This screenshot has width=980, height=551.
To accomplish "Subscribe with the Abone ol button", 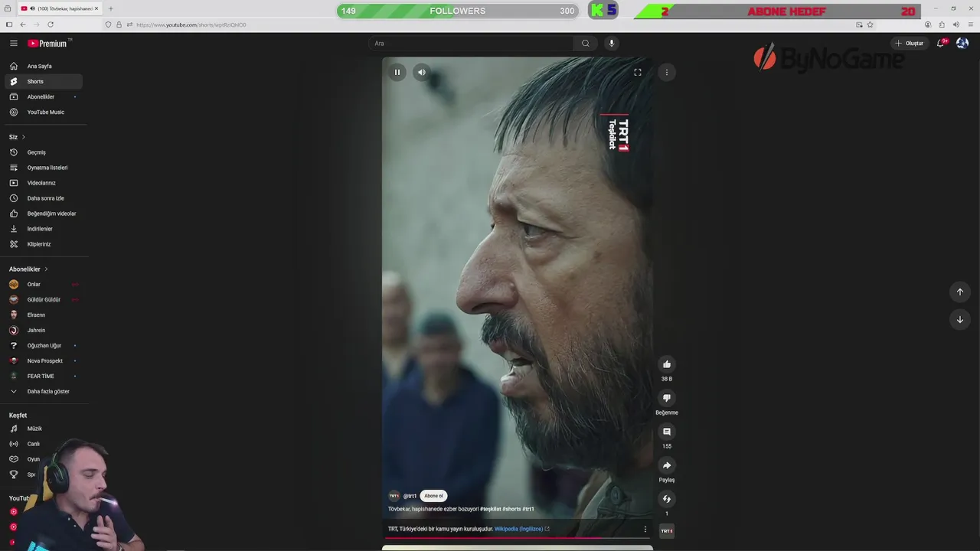I will [x=433, y=496].
